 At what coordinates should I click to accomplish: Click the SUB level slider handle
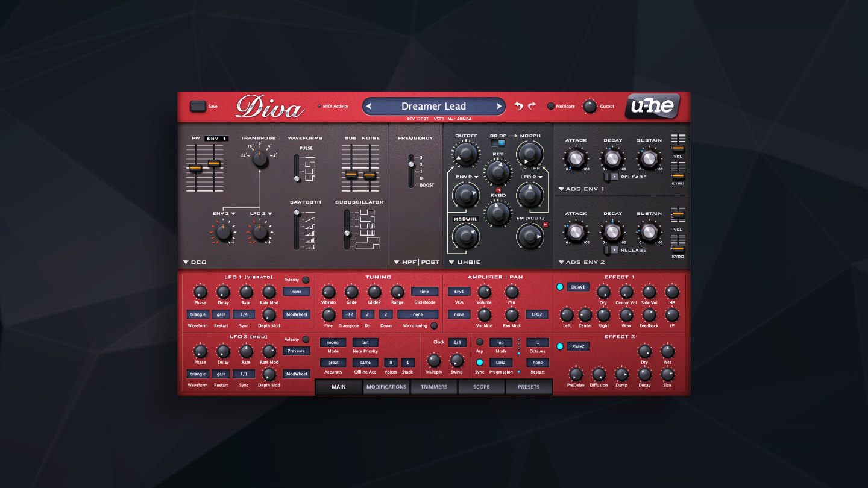pos(351,175)
